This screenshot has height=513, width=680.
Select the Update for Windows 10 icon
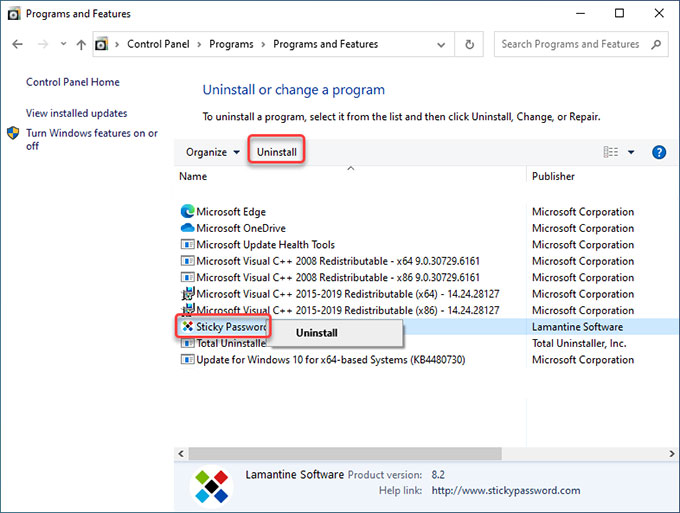[x=187, y=360]
